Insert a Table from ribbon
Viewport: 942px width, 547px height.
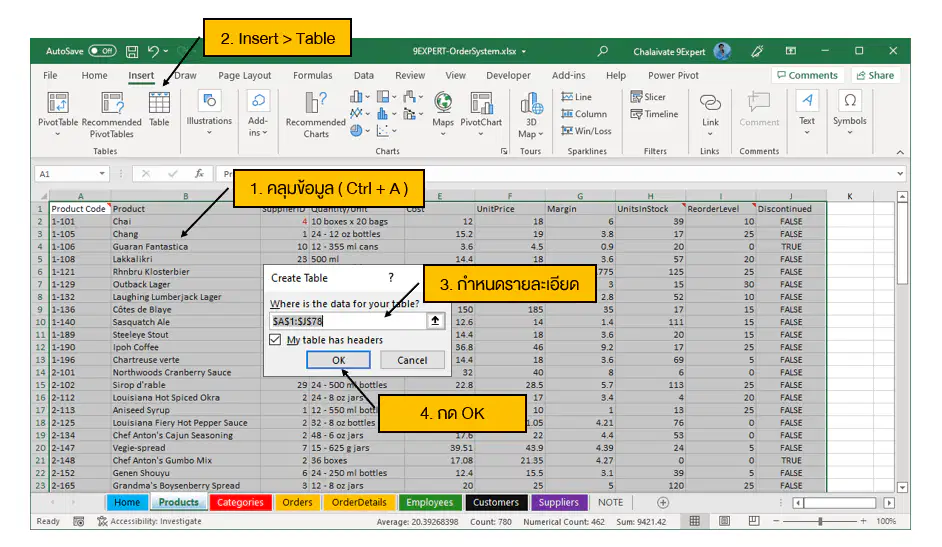(159, 109)
